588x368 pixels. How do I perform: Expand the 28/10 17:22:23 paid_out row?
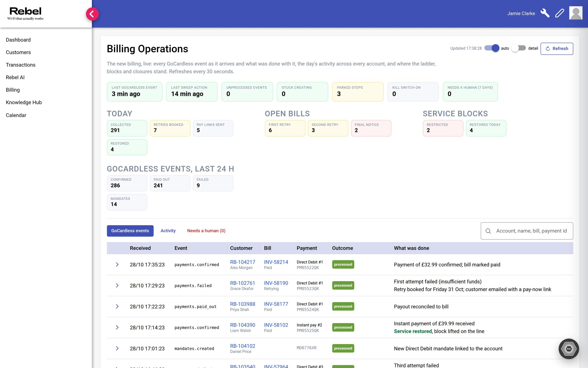[117, 306]
